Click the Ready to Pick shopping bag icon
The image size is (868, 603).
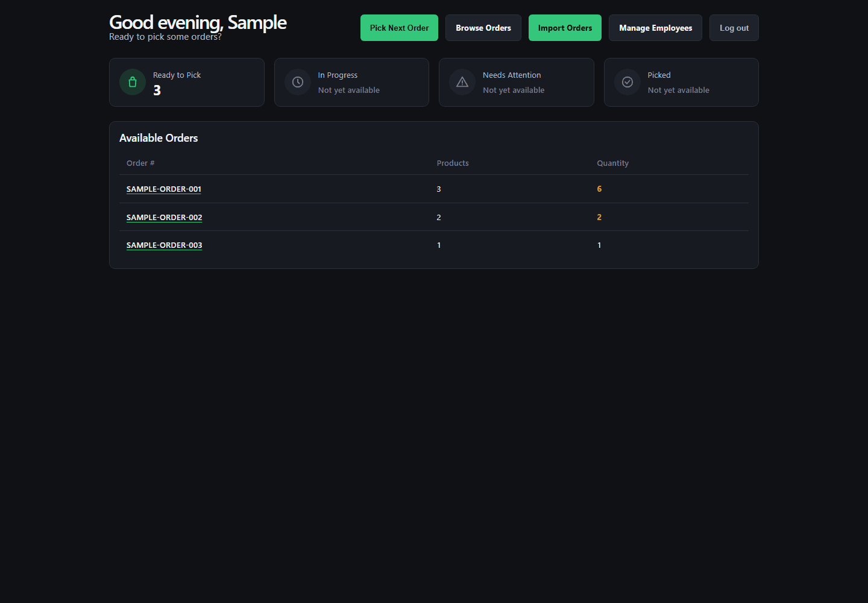point(133,82)
